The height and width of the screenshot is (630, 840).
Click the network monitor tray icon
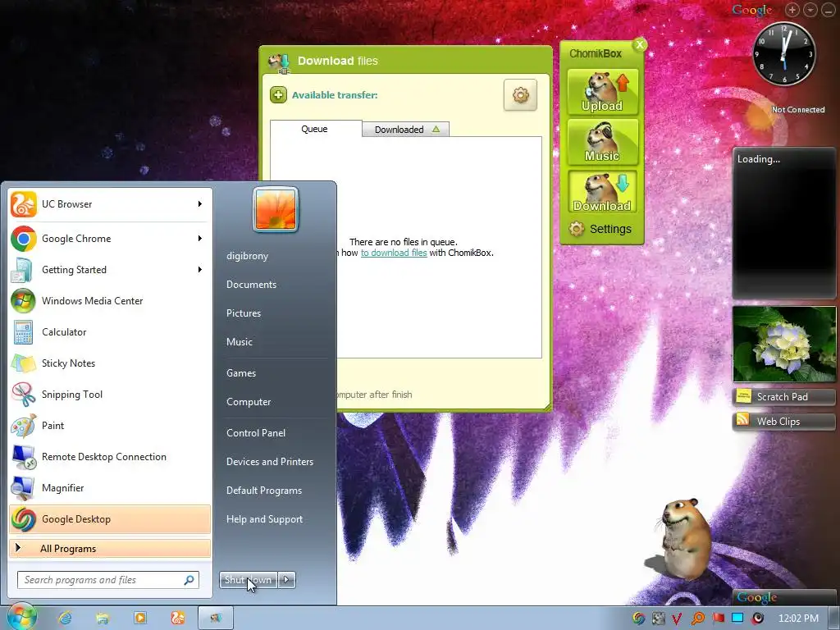(737, 619)
